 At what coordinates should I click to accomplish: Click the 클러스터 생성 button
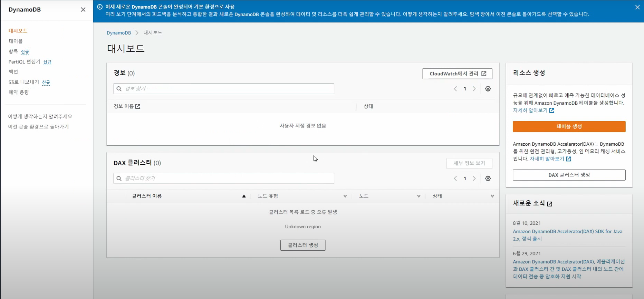[x=303, y=245]
